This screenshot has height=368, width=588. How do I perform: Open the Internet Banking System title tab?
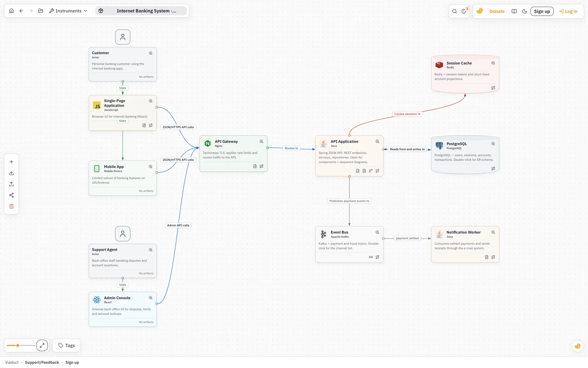click(141, 11)
